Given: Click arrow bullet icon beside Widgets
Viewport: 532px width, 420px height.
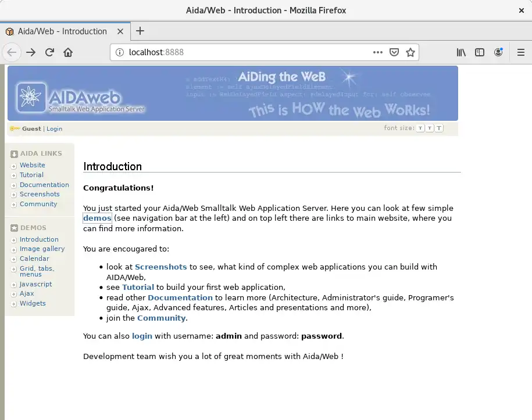Looking at the screenshot, I should tap(13, 304).
